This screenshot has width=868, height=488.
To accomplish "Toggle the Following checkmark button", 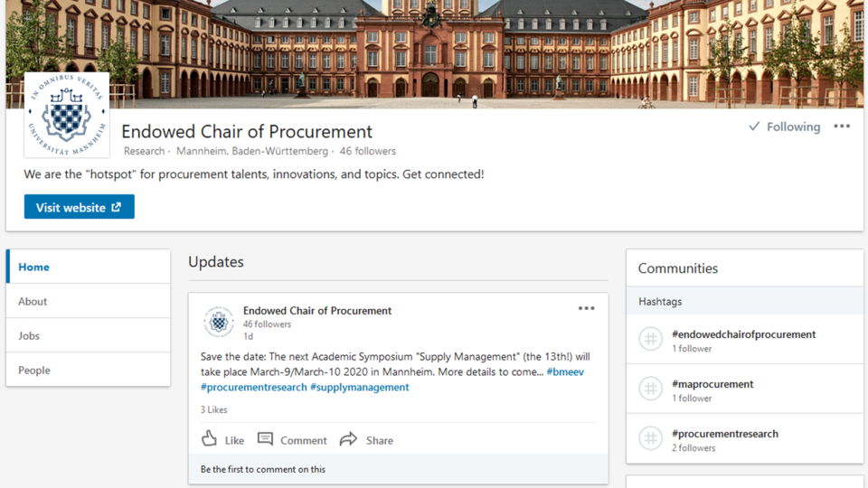I will point(785,127).
